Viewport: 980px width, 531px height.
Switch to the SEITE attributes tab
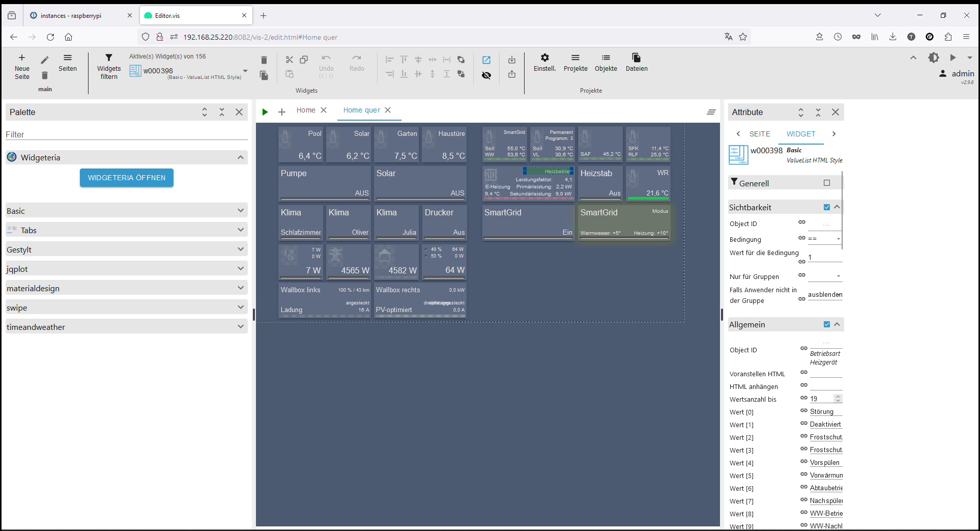(760, 134)
